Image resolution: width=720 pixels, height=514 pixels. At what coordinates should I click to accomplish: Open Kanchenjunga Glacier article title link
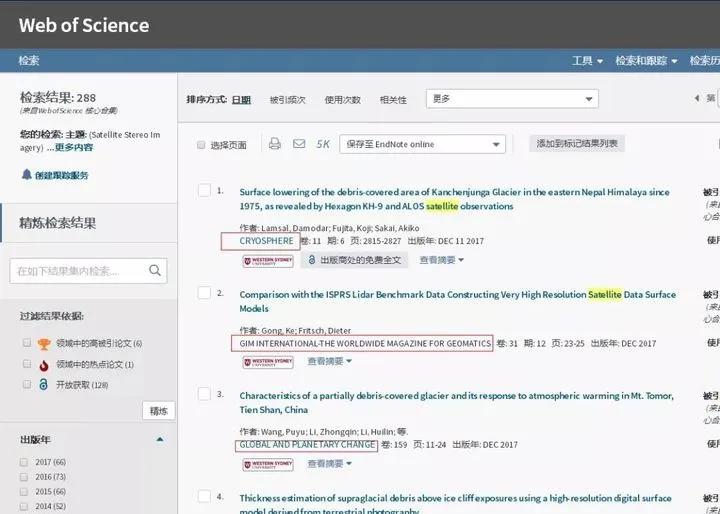tap(455, 199)
